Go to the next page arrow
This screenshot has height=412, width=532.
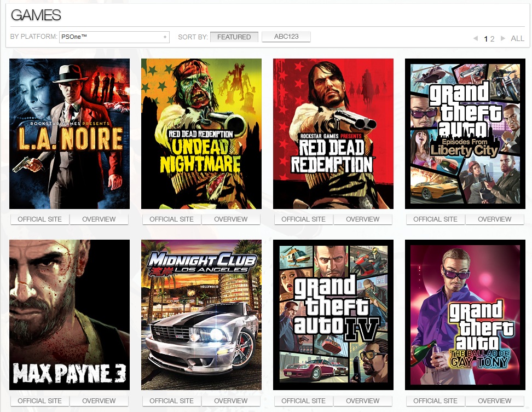coord(503,39)
